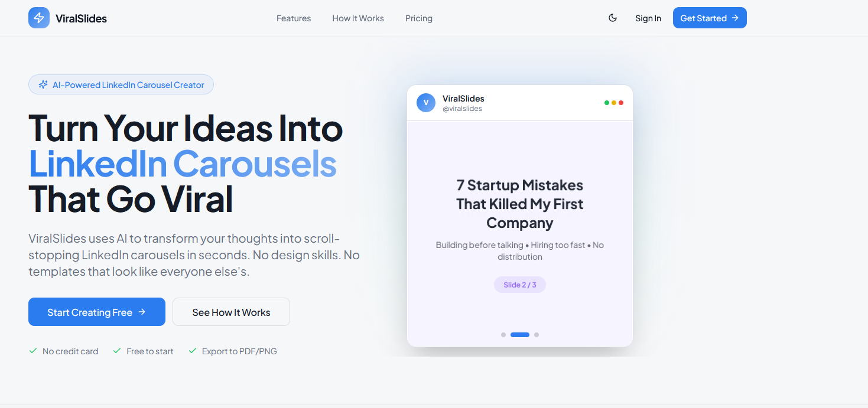
Task: Click the See How It Works button
Action: tap(231, 312)
